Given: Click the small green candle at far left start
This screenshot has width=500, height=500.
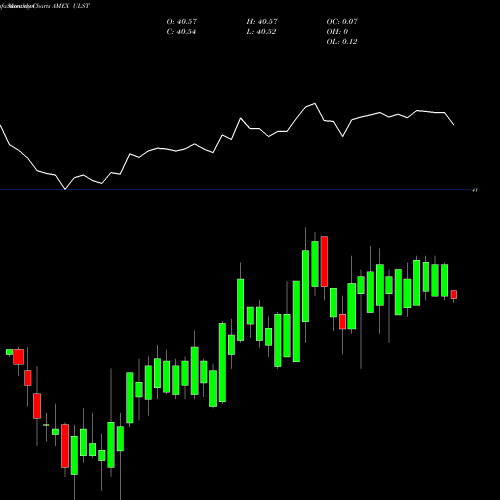Looking at the screenshot, I should [x=9, y=352].
